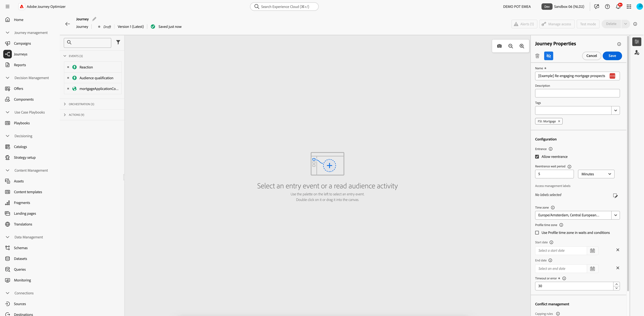Screen dimensions: 644x316
Task: Click the zoom out magnifier icon
Action: coord(510,46)
